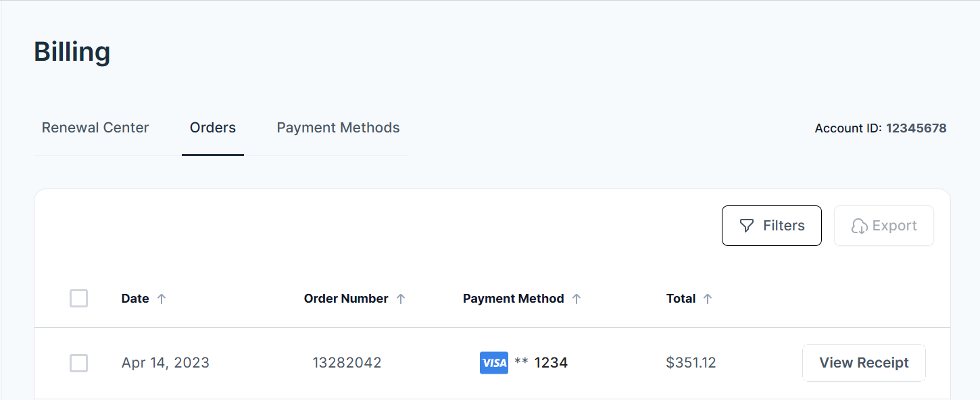Click Account ID 12345678 text
Image resolution: width=980 pixels, height=400 pixels.
coord(880,128)
